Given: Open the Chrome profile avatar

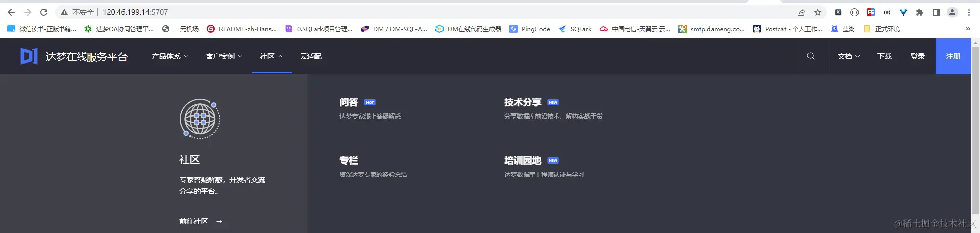Looking at the screenshot, I should click(x=952, y=12).
